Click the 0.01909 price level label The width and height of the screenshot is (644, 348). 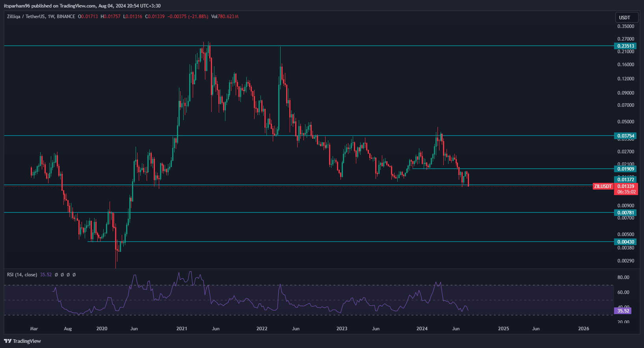[x=626, y=169]
